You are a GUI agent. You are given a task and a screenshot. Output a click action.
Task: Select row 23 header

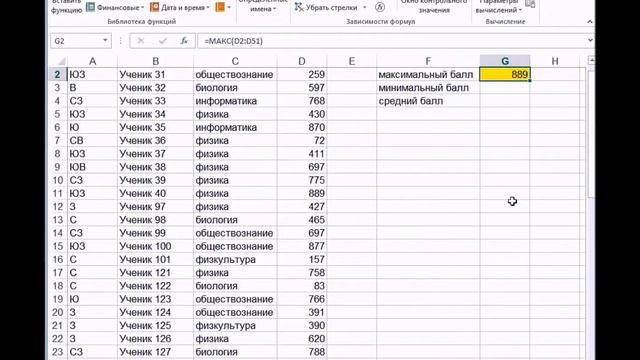click(x=58, y=352)
